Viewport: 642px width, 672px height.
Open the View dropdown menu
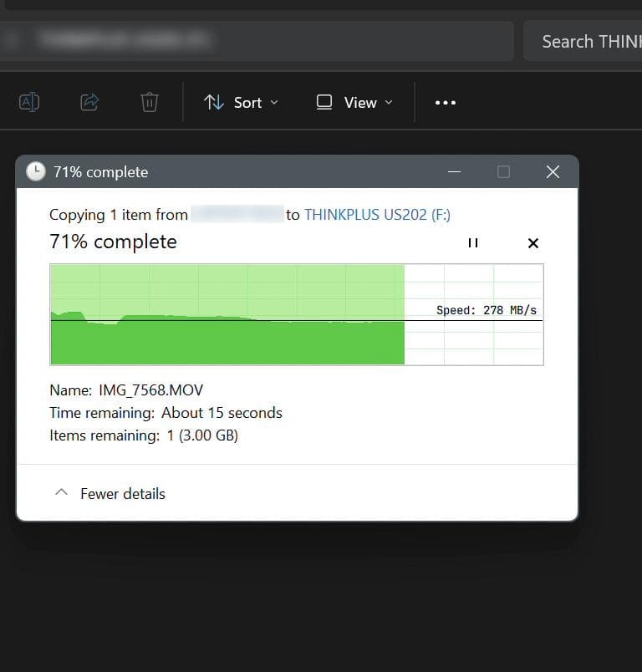354,103
